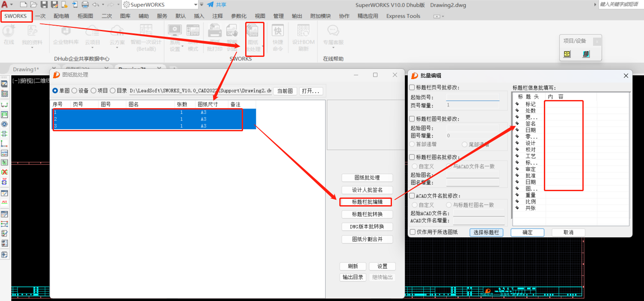The height and width of the screenshot is (301, 644).
Task: Click the Redo arrow icon
Action: coord(110,5)
